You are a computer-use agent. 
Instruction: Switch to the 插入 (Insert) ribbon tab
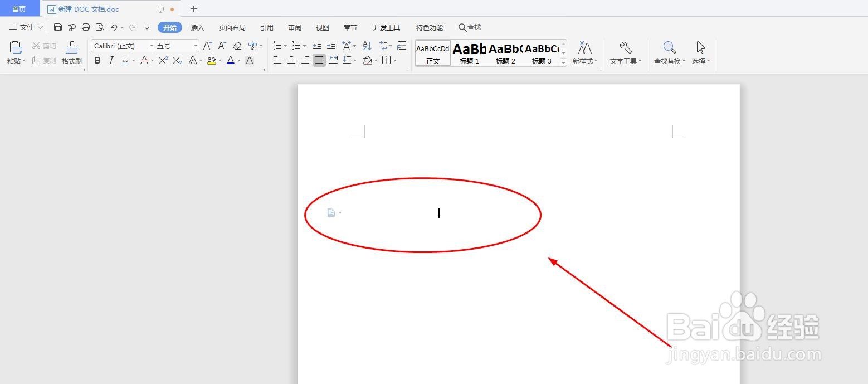197,27
